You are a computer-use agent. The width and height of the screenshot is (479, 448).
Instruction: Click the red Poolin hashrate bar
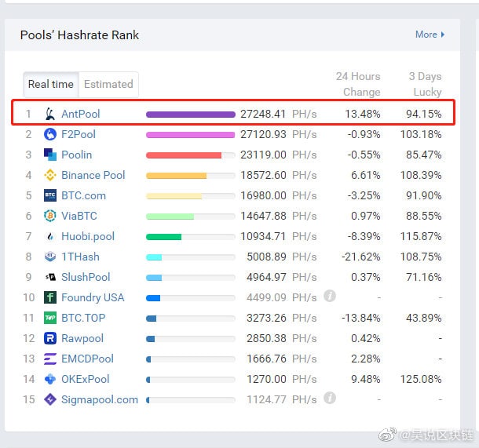tap(184, 155)
